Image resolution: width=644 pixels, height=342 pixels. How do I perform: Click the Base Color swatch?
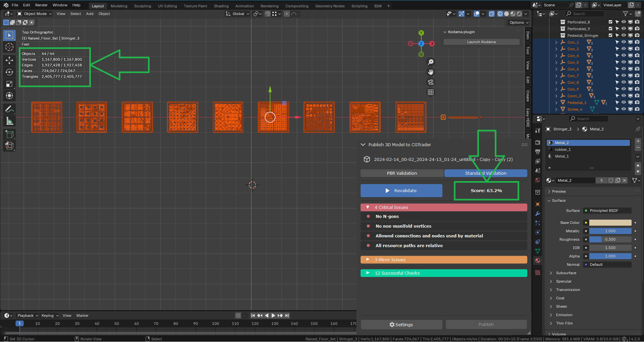pyautogui.click(x=610, y=223)
